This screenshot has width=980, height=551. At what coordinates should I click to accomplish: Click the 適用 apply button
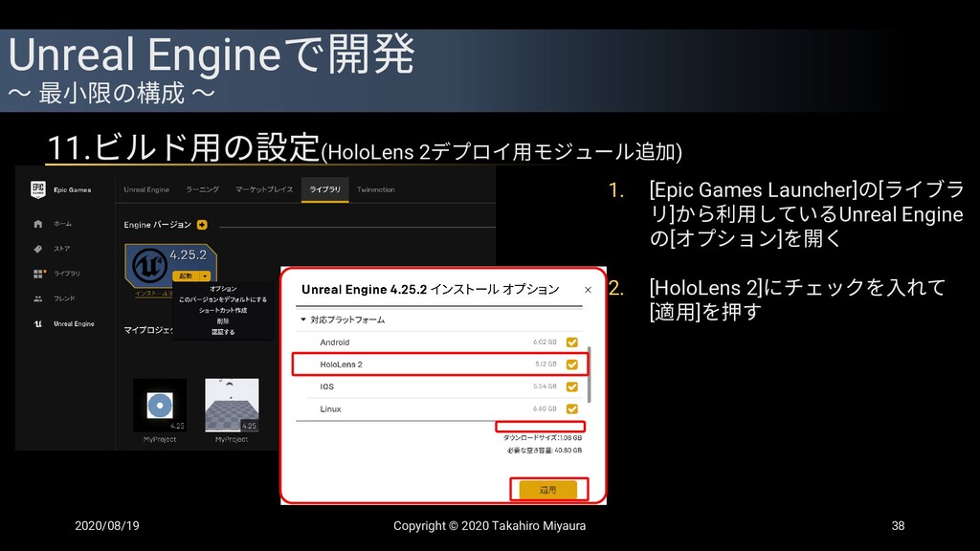point(548,491)
